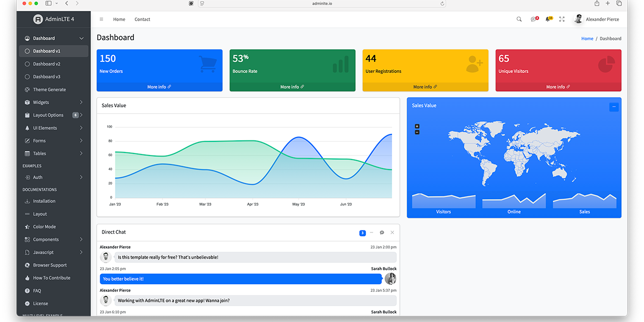The height and width of the screenshot is (322, 644).
Task: Collapse the Dashboard sidebar menu
Action: click(82, 38)
